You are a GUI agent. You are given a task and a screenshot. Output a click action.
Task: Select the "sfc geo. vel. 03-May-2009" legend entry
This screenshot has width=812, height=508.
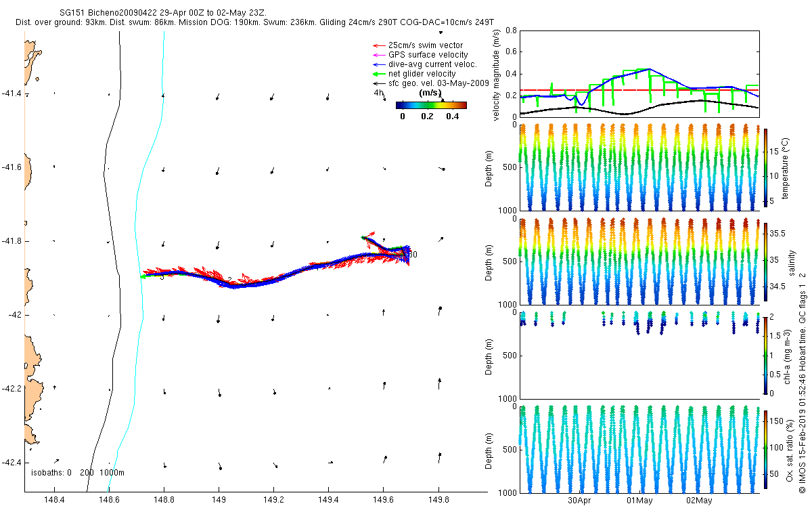coord(438,83)
